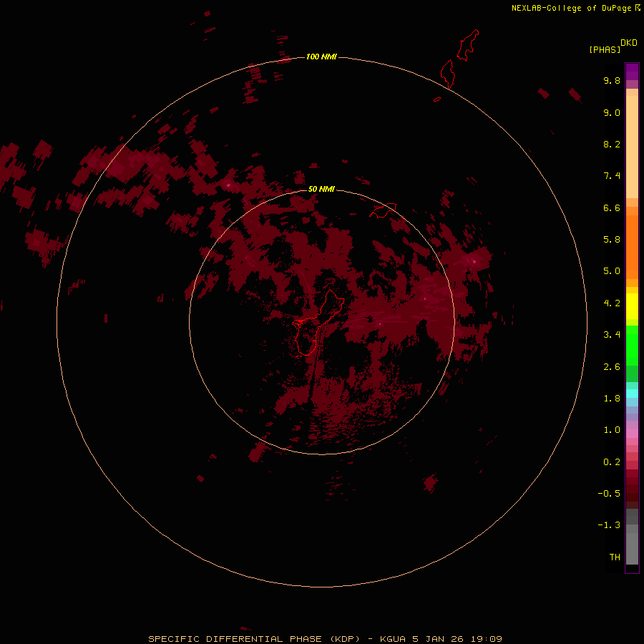This screenshot has height=644, width=644.
Task: Click the 100 NMI range ring label
Action: point(321,57)
